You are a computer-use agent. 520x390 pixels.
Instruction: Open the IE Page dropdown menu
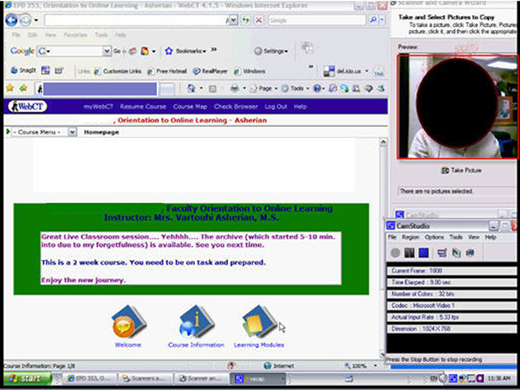point(264,88)
